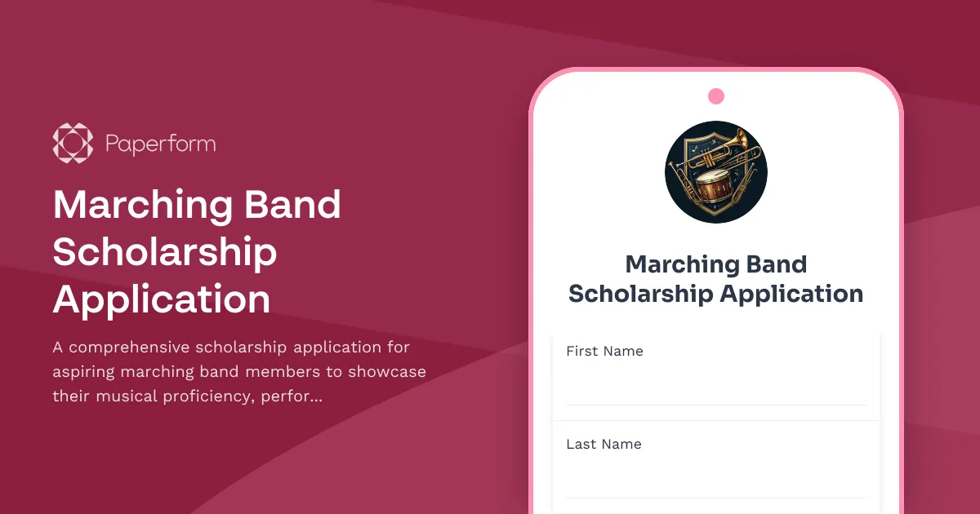Viewport: 980px width, 514px height.
Task: Click the Last Name field label
Action: tap(603, 444)
